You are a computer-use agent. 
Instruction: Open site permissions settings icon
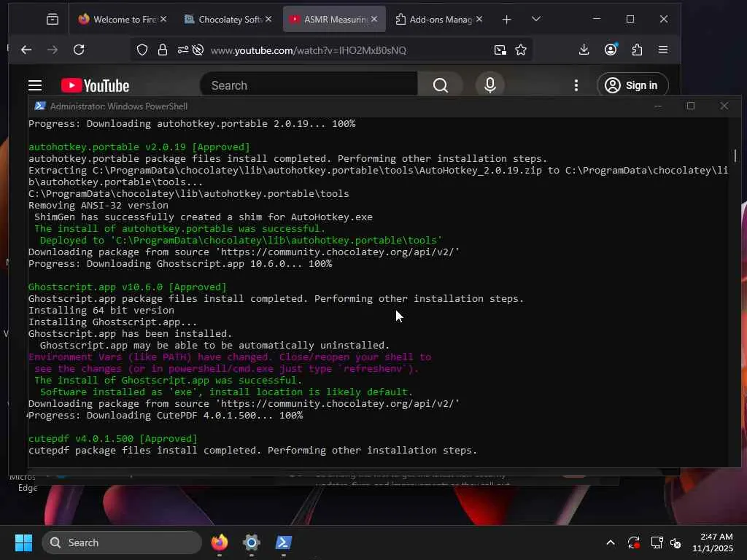click(183, 50)
